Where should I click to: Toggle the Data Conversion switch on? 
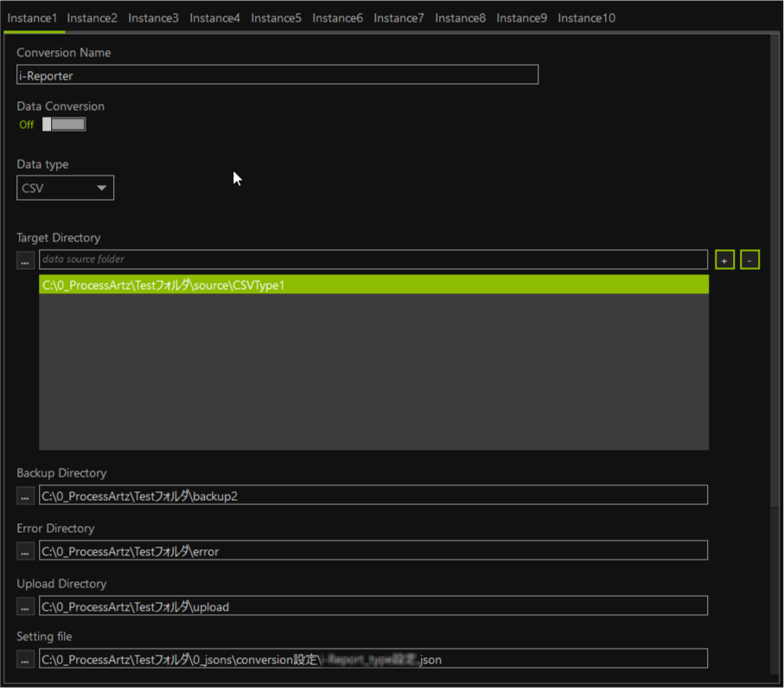(64, 125)
